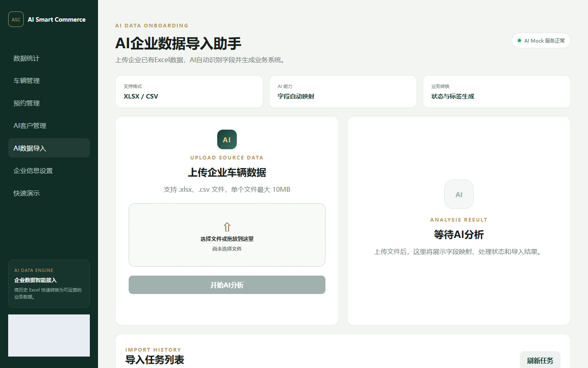This screenshot has width=588, height=368.
Task: Click the grey AI analysis placeholder icon
Action: [459, 194]
